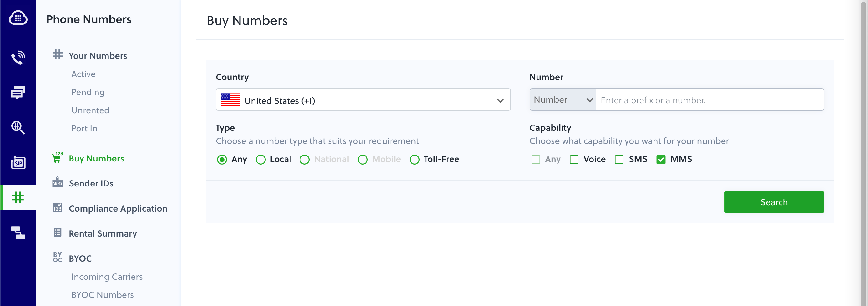Screen dimensions: 868x306
Task: Open the Port In link
Action: pos(84,128)
